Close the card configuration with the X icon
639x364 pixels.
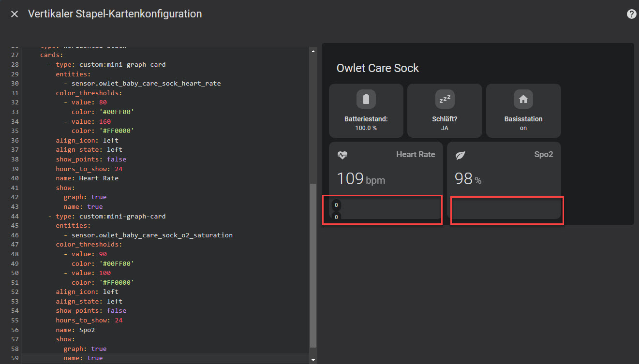(x=14, y=14)
